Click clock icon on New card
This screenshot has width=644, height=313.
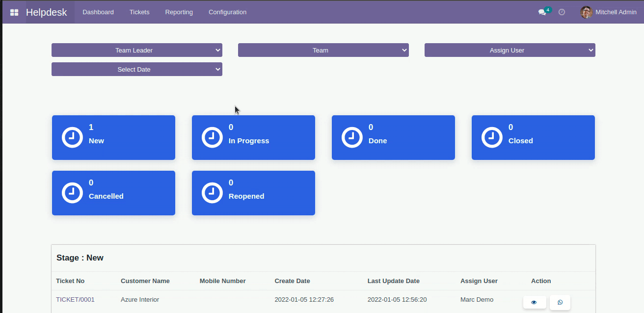(x=72, y=137)
